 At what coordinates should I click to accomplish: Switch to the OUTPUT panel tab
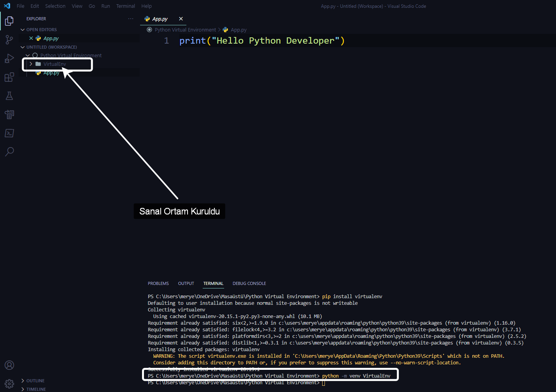click(x=186, y=283)
